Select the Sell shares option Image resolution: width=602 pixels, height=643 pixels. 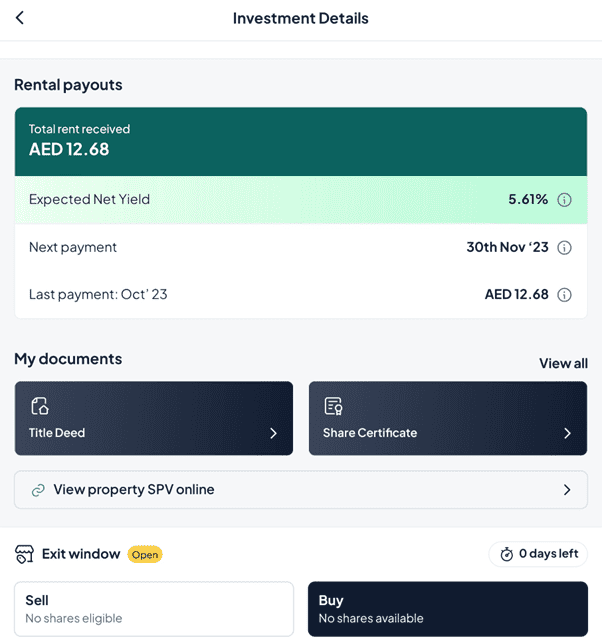[154, 609]
